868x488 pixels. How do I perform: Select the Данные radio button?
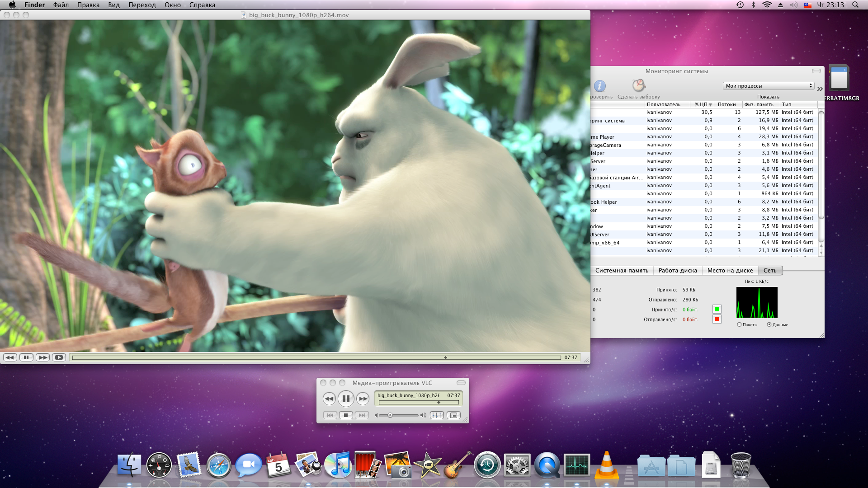(x=769, y=324)
